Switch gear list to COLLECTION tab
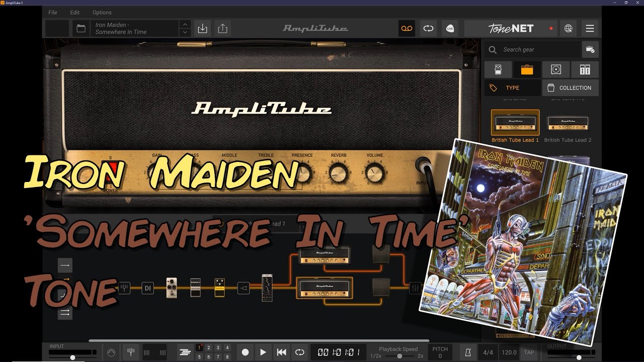This screenshot has width=644, height=362. (571, 87)
